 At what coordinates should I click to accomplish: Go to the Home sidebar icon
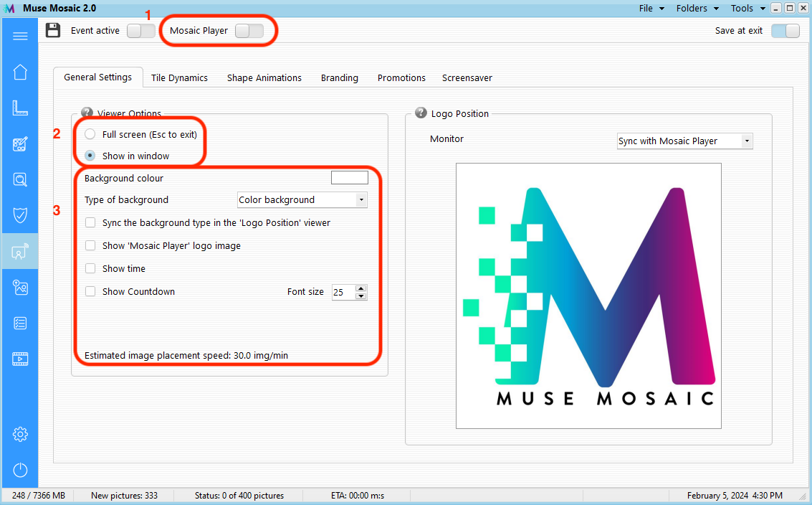[20, 72]
